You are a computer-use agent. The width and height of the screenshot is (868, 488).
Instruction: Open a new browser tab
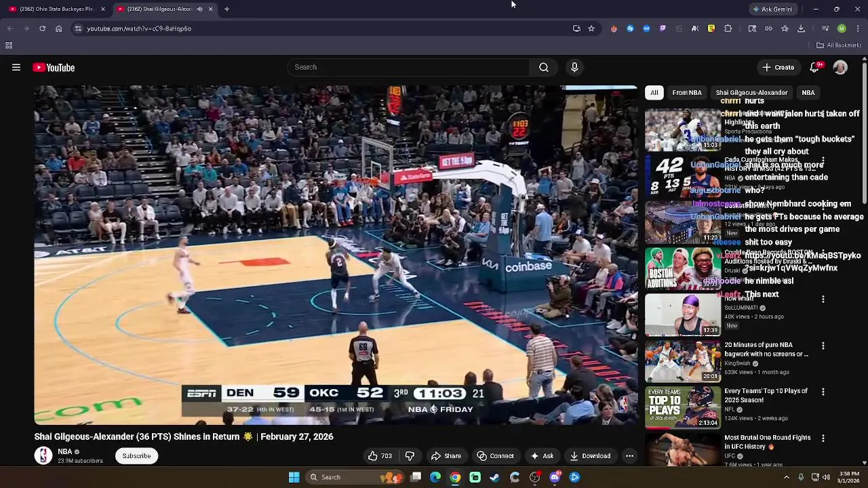pyautogui.click(x=226, y=9)
